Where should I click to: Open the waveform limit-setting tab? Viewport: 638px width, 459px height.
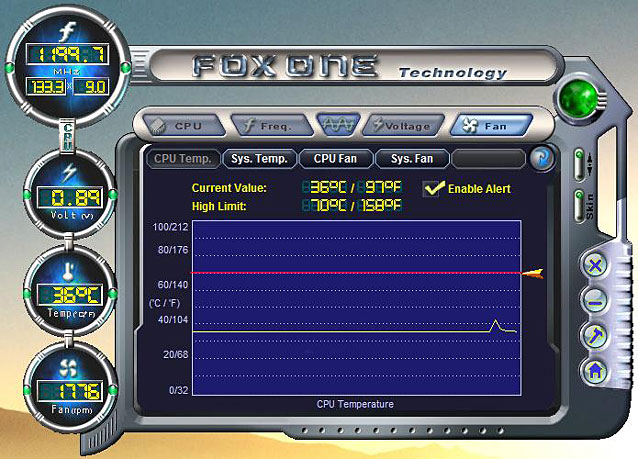click(338, 124)
